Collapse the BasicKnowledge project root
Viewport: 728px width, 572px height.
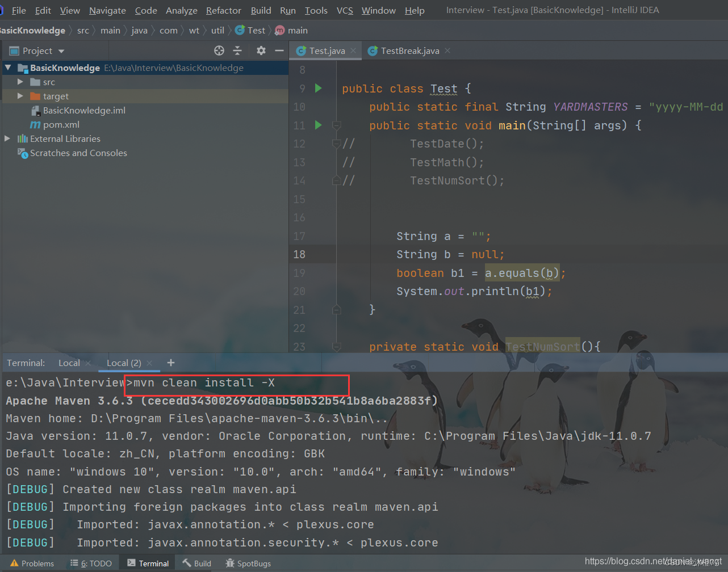[8, 68]
